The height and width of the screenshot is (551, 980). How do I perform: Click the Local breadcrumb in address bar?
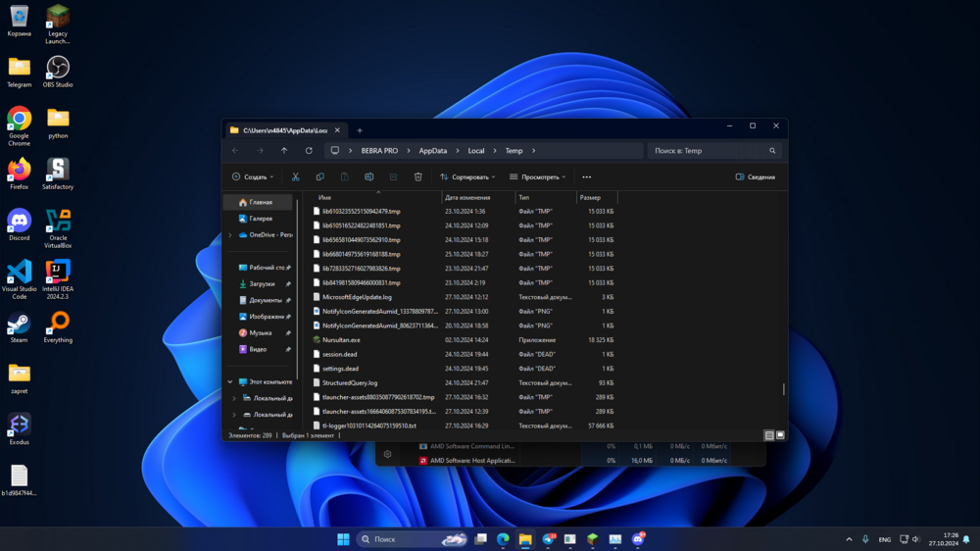pyautogui.click(x=476, y=151)
